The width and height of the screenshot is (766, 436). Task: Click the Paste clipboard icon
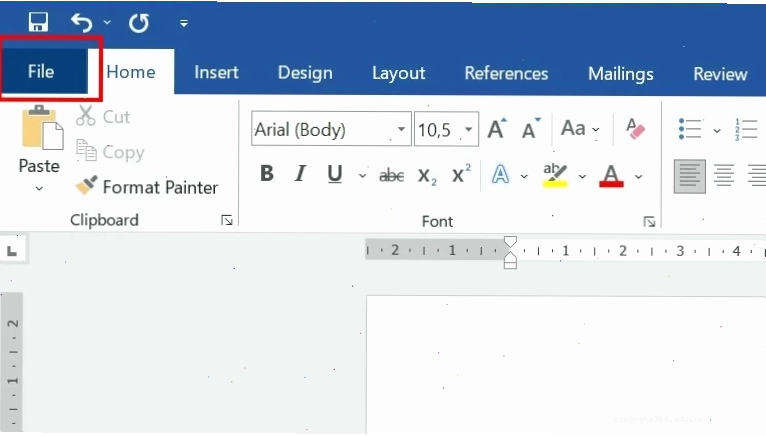pyautogui.click(x=42, y=128)
